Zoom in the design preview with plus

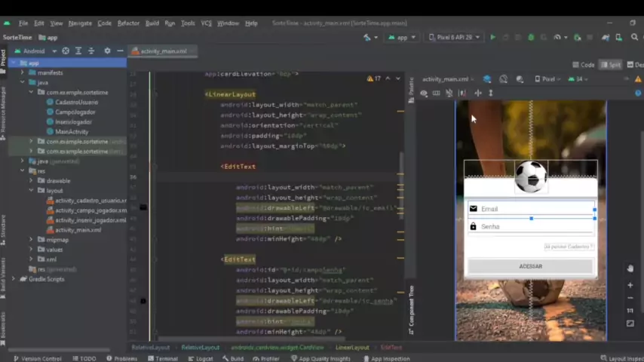(x=630, y=285)
